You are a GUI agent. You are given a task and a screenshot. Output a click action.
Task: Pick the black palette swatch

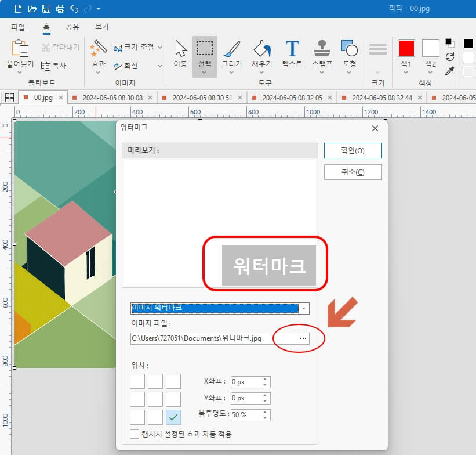pyautogui.click(x=468, y=44)
